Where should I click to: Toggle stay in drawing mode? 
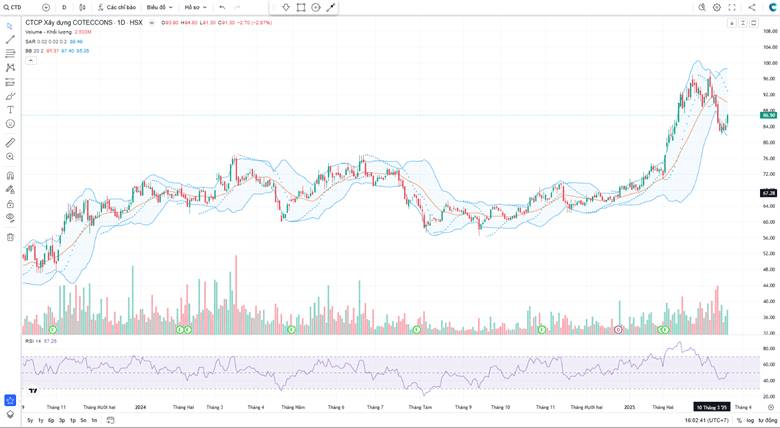coord(10,190)
